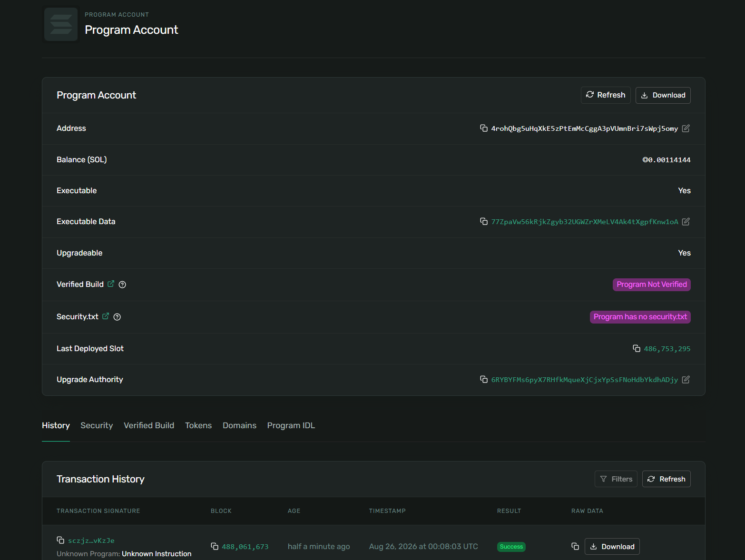Download raw data for sczjz…vKzJe transaction
745x560 pixels.
click(x=612, y=547)
